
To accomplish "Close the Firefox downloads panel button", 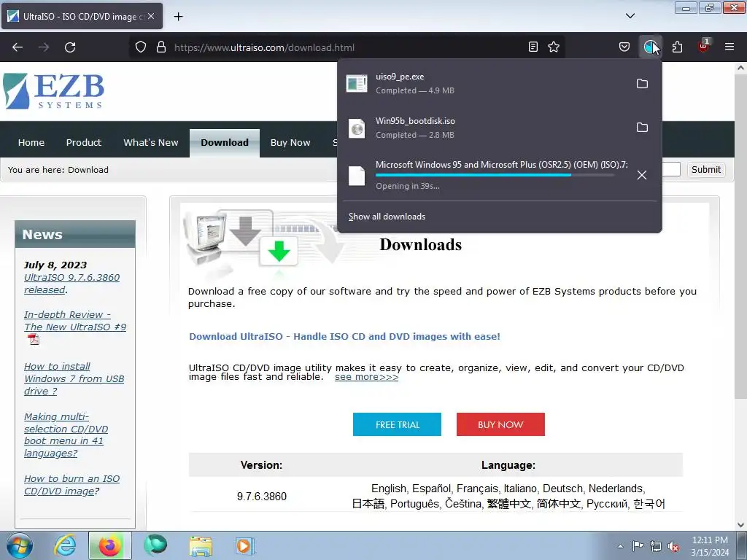I will (651, 47).
